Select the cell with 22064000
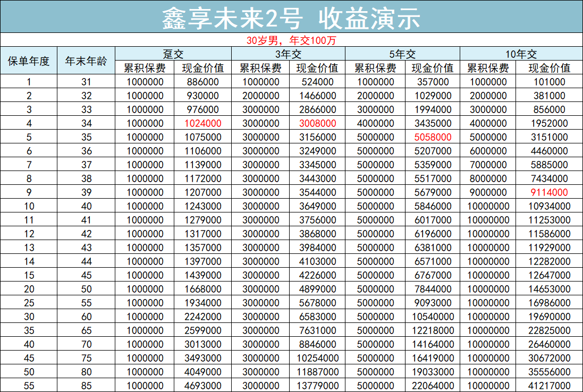Image resolution: width=583 pixels, height=392 pixels. pos(433,386)
